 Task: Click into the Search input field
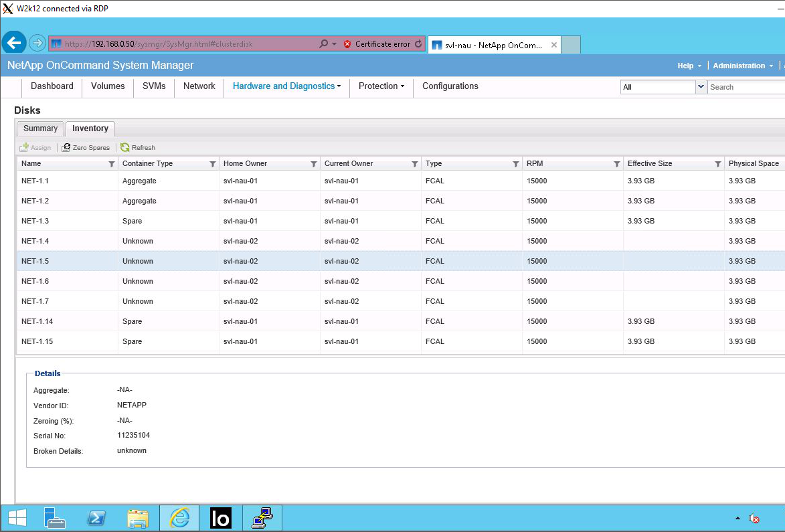[x=744, y=87]
